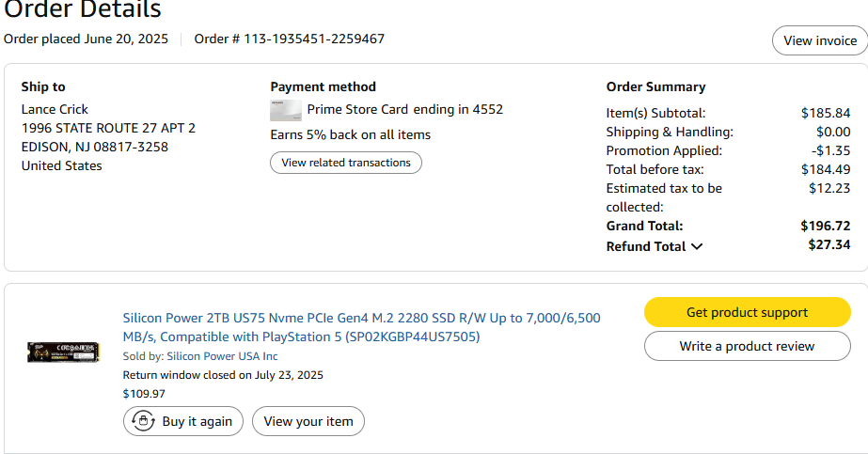
Task: Expand the Refund Total chevron
Action: click(697, 246)
